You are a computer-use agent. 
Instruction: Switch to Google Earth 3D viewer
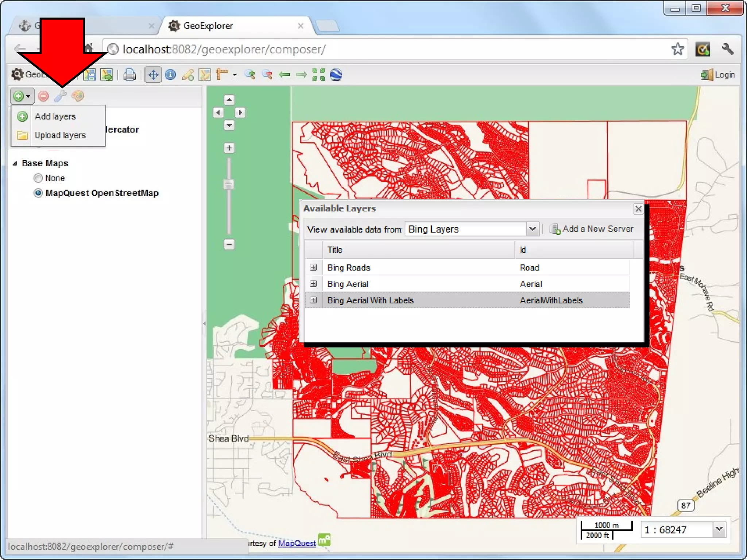pos(336,75)
